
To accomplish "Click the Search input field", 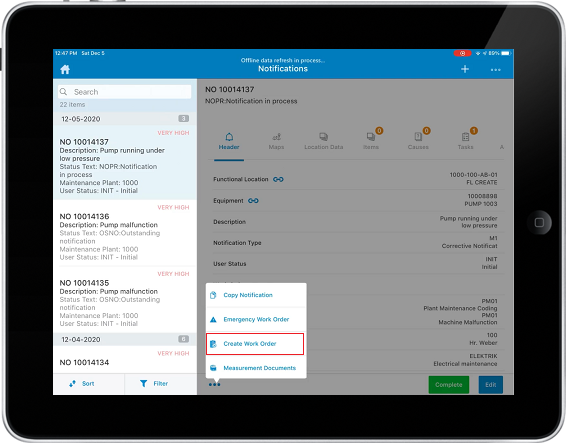I will 125,92.
